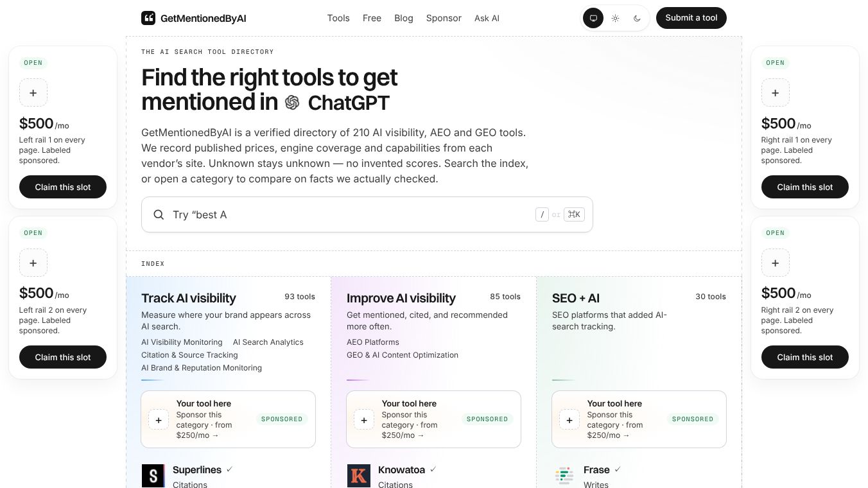Claim the Right rail 1 slot

point(805,187)
